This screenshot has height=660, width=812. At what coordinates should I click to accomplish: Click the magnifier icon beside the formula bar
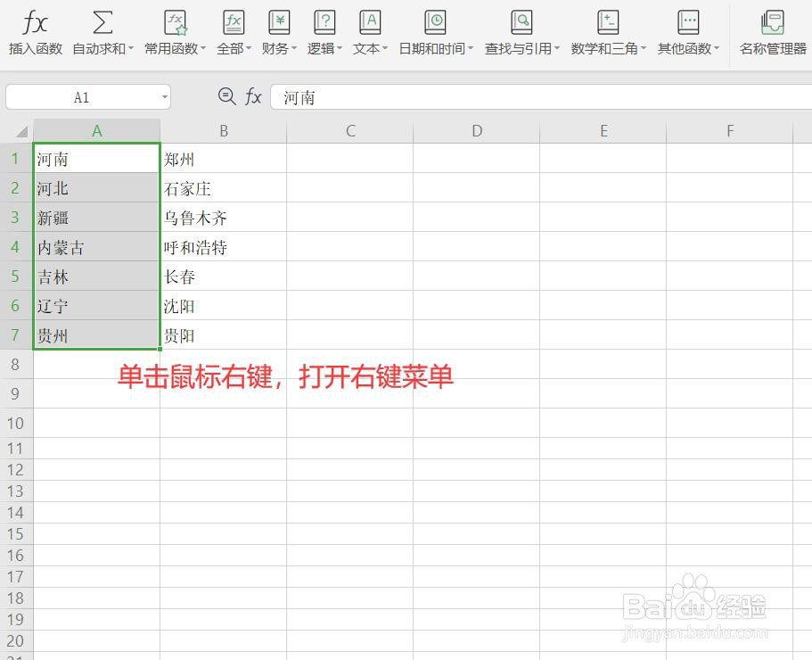[226, 96]
